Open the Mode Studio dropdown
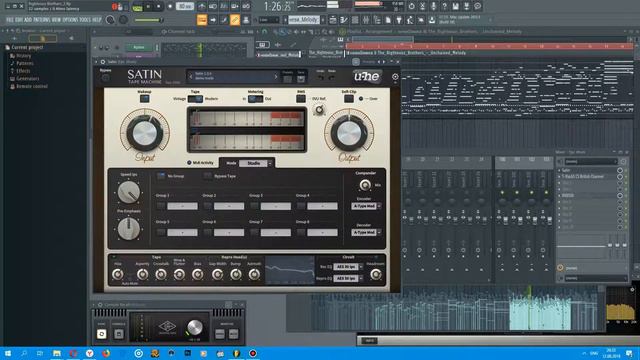640x360 pixels. (x=256, y=163)
